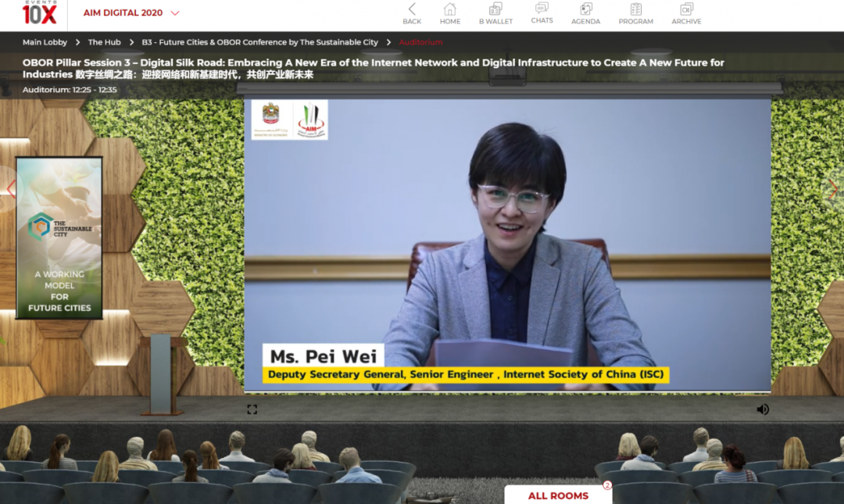Click the All Rooms button
Screen dimensions: 844x504
click(558, 495)
